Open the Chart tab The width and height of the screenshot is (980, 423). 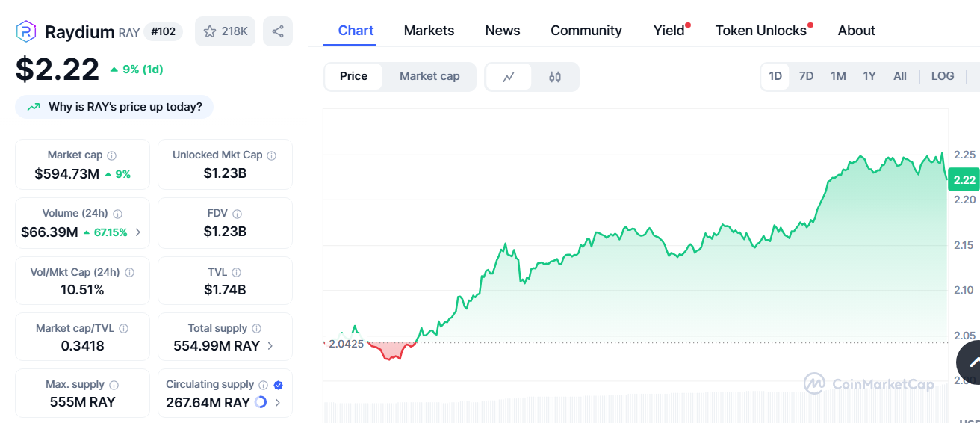[356, 31]
